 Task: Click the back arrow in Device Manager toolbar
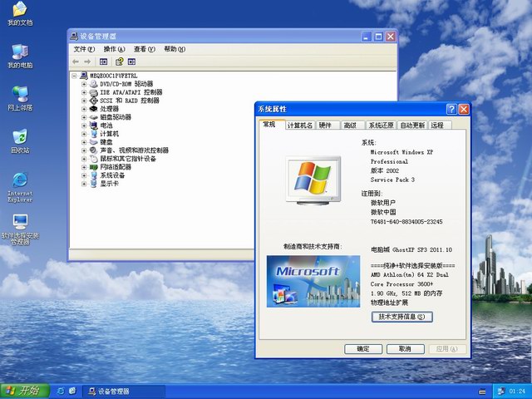coord(76,62)
